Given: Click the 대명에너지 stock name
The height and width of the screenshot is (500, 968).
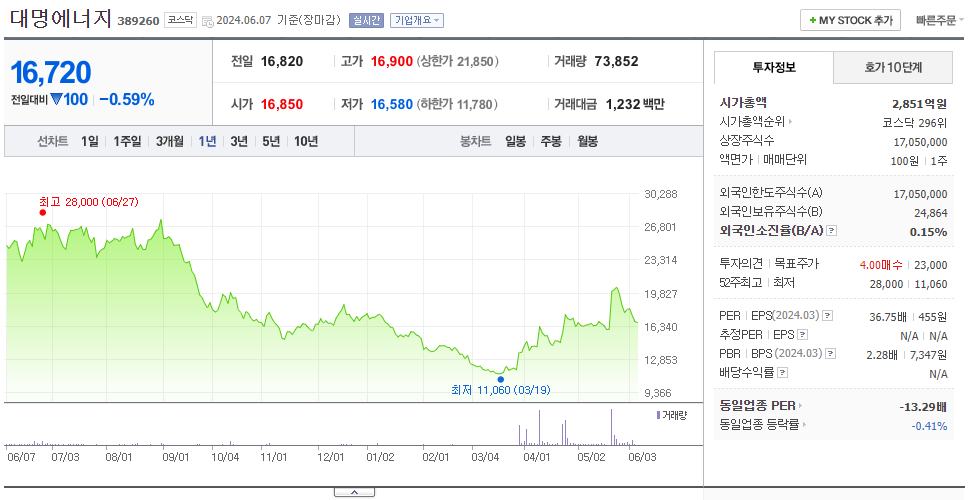Looking at the screenshot, I should 60,19.
